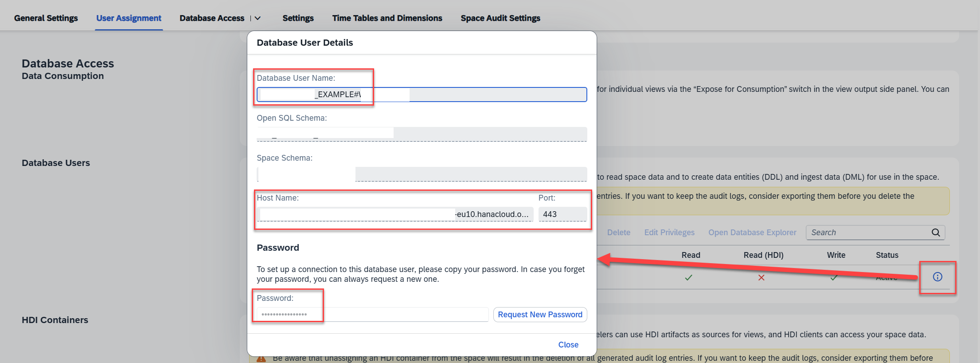The height and width of the screenshot is (363, 980).
Task: Go to the Space Audit Settings tab
Action: 500,18
